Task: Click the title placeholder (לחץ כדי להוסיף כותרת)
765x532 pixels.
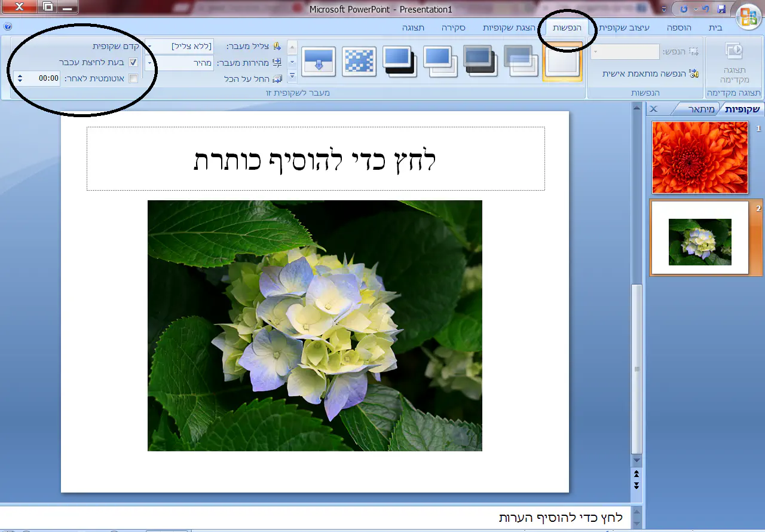Action: point(316,159)
